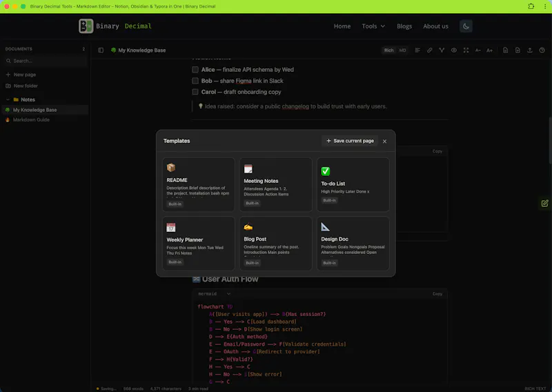Click the import file plus icon
This screenshot has width=552, height=392.
(517, 50)
